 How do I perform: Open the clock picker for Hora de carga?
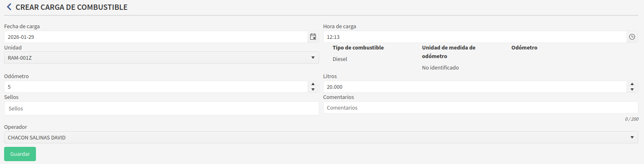(x=632, y=37)
